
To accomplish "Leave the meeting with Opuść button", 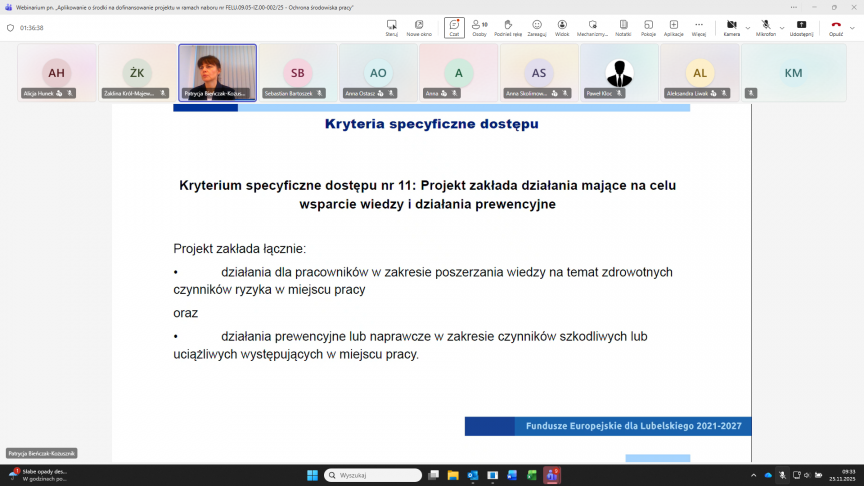I will coord(836,27).
